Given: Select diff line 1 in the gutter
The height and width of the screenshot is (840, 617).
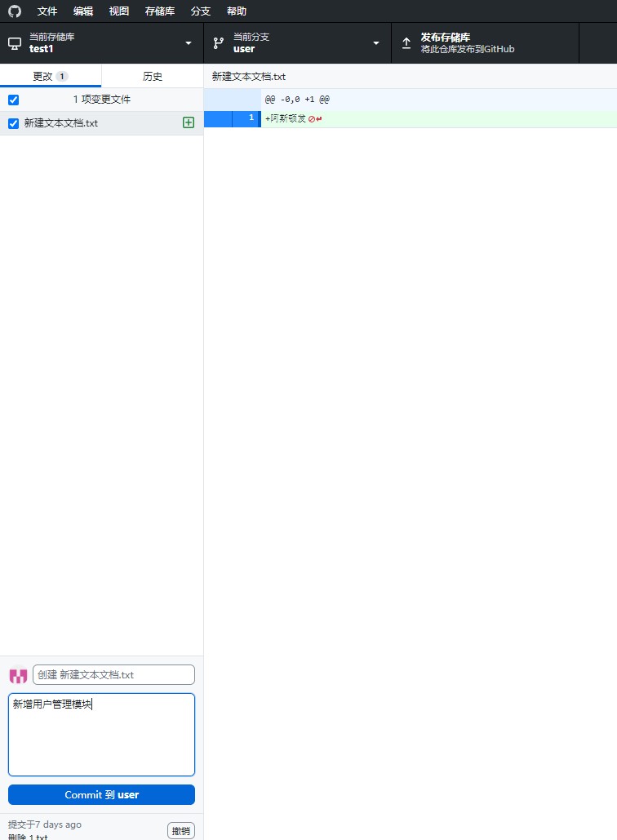Looking at the screenshot, I should point(232,119).
